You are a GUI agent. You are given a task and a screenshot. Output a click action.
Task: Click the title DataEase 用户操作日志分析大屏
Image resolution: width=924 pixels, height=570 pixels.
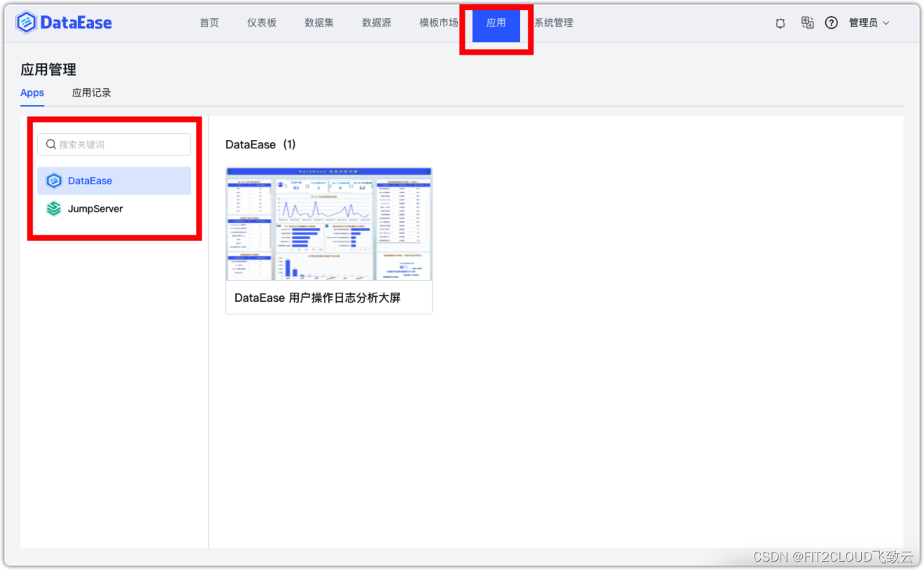click(318, 298)
